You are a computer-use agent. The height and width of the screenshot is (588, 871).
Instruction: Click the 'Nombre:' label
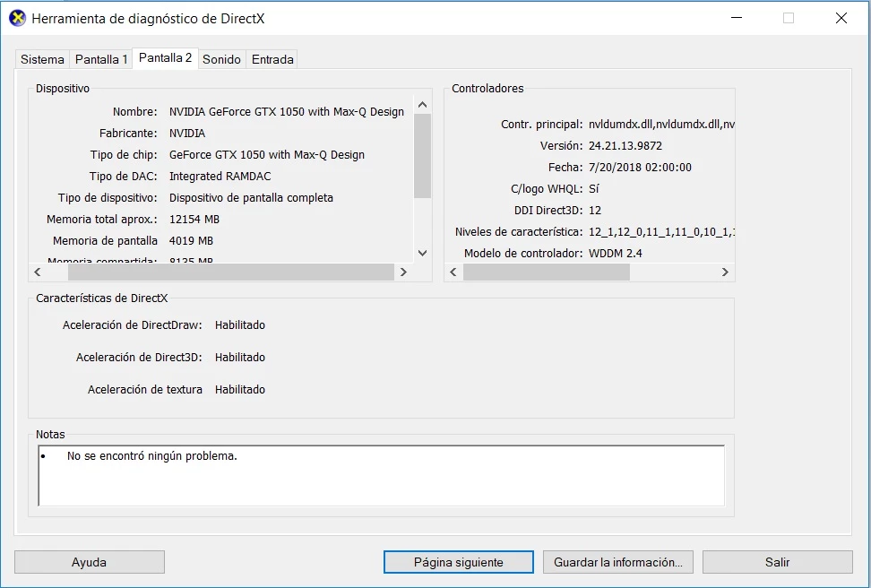tap(135, 112)
